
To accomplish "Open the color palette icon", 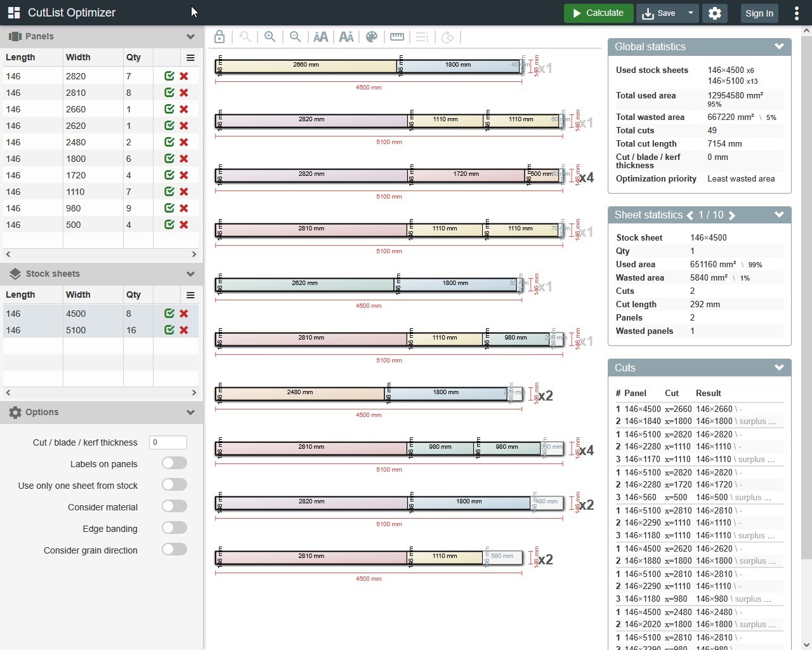I will (372, 37).
